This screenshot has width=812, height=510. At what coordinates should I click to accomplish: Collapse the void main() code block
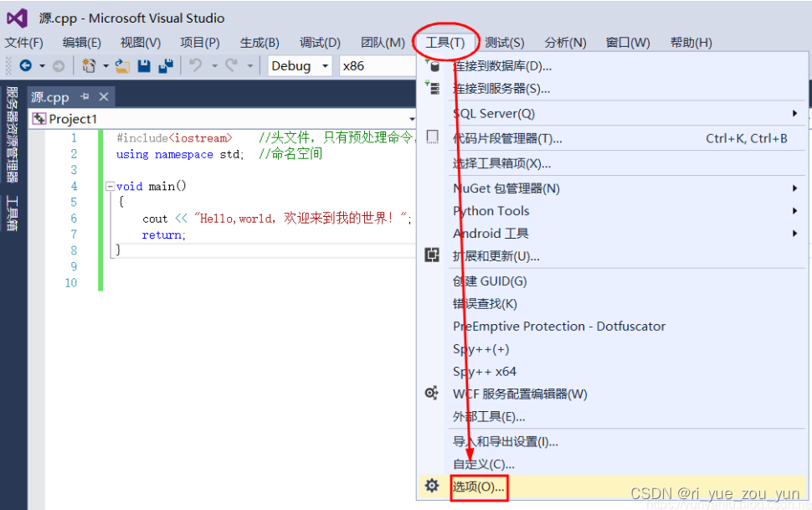pos(110,186)
